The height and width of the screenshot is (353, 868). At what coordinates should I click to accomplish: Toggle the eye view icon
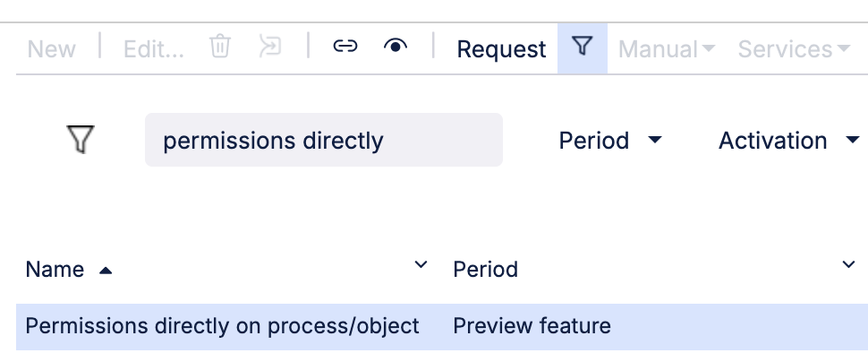[x=396, y=47]
